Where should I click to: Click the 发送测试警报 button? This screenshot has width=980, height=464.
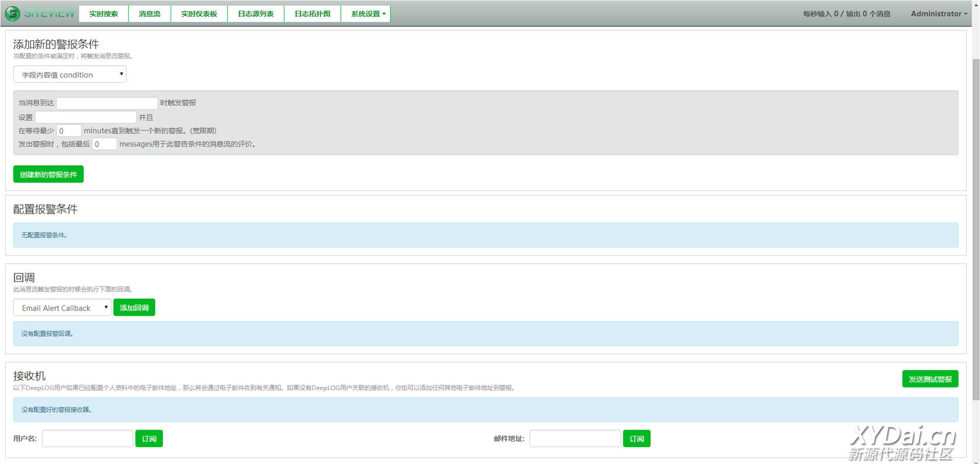coord(930,379)
